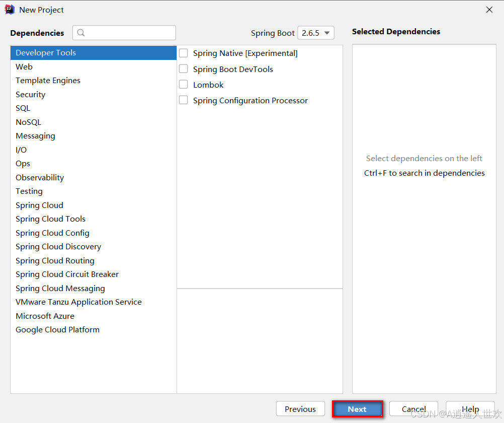Select the NoSQL category
504x423 pixels.
(94, 122)
